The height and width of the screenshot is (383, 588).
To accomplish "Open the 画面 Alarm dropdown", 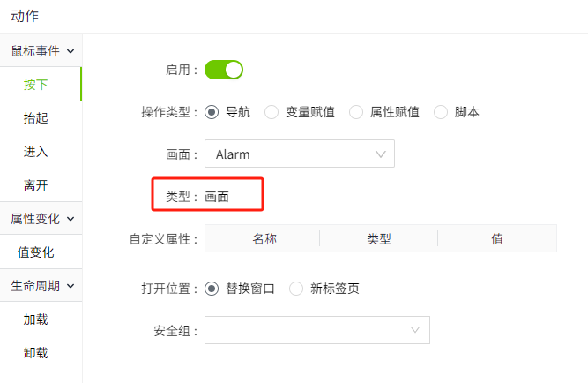I will click(299, 154).
